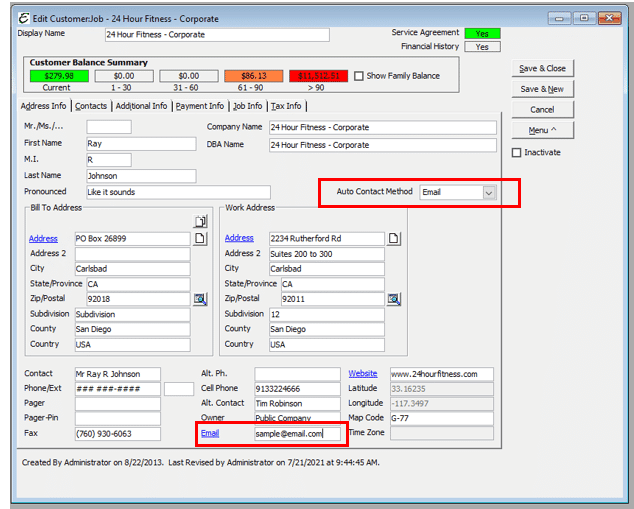Click the Work Address City field
The image size is (634, 509).
click(x=327, y=269)
